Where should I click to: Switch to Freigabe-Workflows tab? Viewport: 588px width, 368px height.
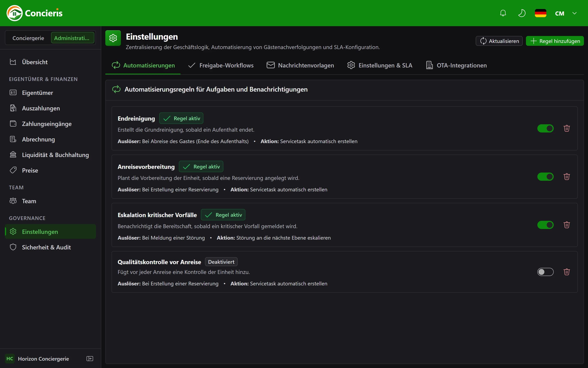pos(221,65)
